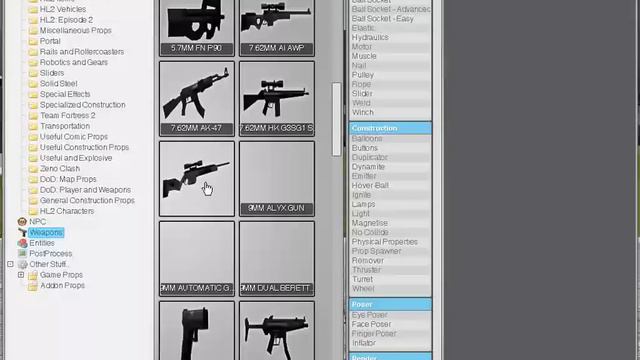Image resolution: width=640 pixels, height=360 pixels.
Task: Open the Useful and Explosive folder
Action: coord(76,158)
